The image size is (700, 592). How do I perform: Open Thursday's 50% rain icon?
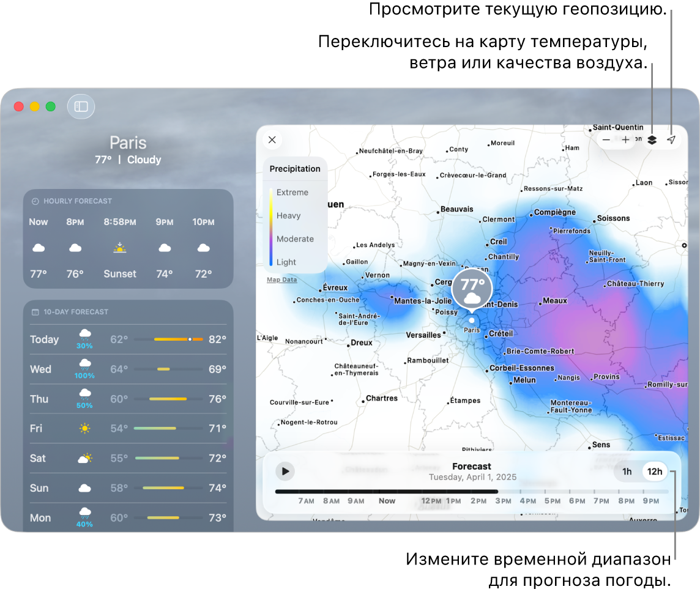click(x=85, y=395)
